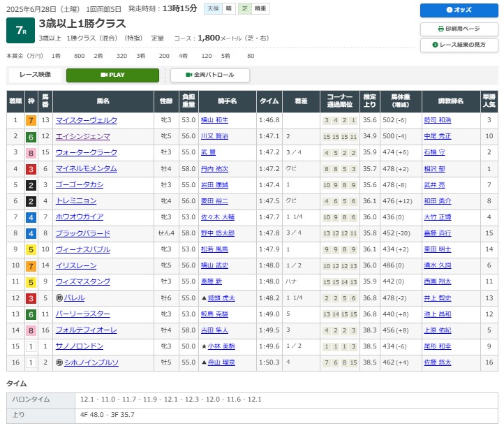Screen dimensions: 504x426
Task: Open the 印刷用ページ print page
Action: pos(459,29)
